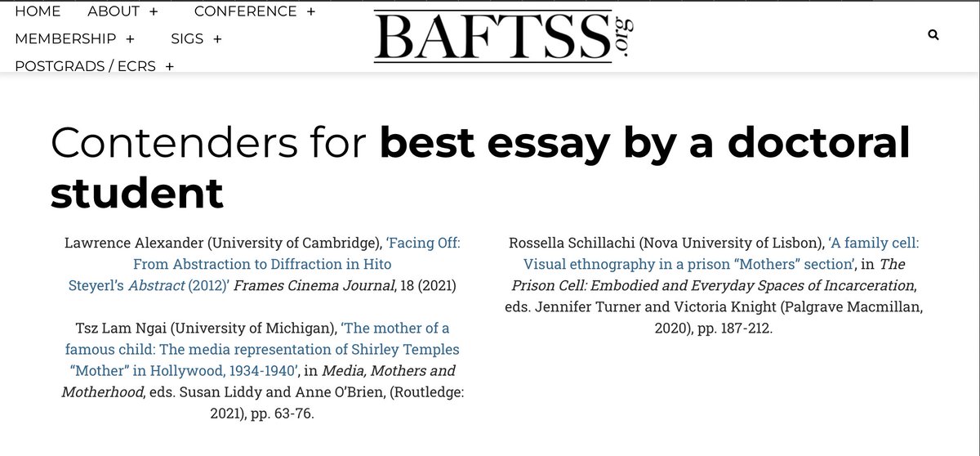980x456 pixels.
Task: Expand the CONFERENCE submenu plus sign
Action: (310, 11)
